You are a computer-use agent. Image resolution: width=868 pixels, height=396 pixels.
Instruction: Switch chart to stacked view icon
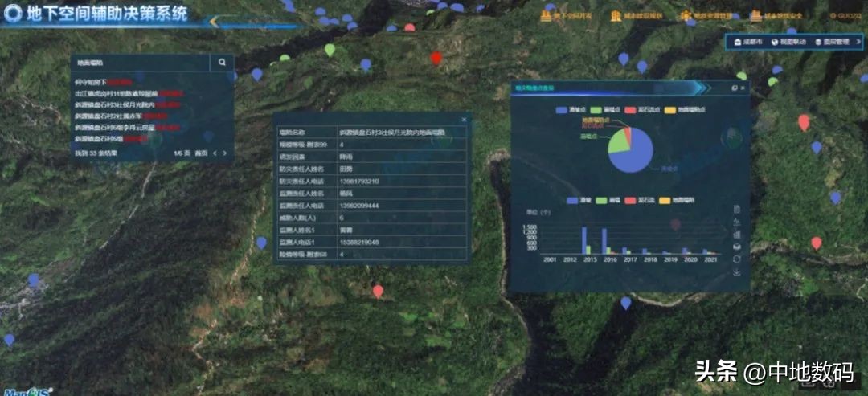click(737, 247)
